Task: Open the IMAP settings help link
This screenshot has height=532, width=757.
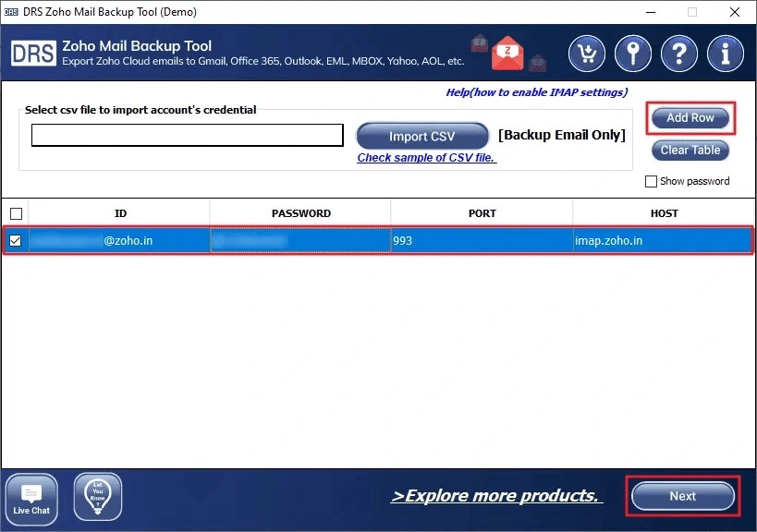Action: pyautogui.click(x=536, y=92)
